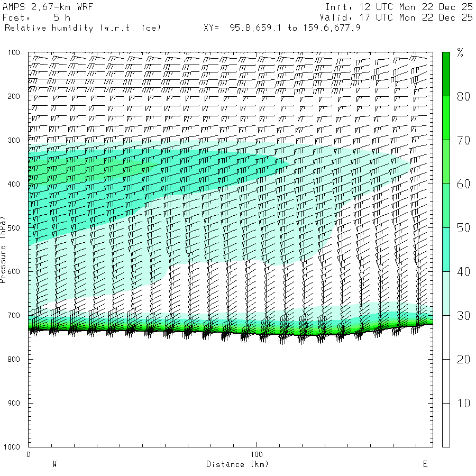Screen dimensions: 476x476
Task: Click the W west endpoint marker
Action: click(54, 464)
